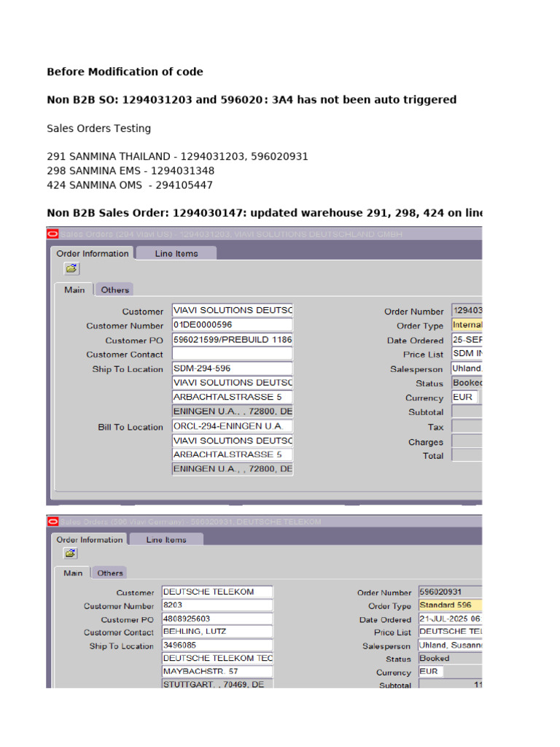The width and height of the screenshot is (560, 747).
Task: Click Customer PO field 596021599/PREBUILD
Action: (233, 340)
